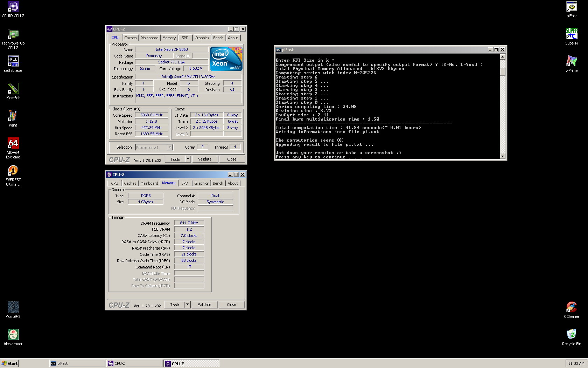Viewport: 588px width, 368px height.
Task: Launch TechPowerUp GPU-Z from desktop
Action: click(13, 39)
